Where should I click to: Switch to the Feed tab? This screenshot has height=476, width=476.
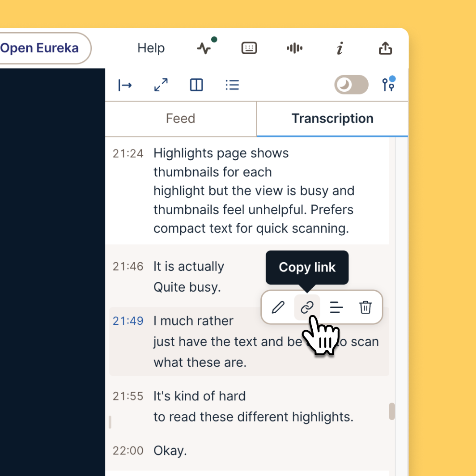181,119
